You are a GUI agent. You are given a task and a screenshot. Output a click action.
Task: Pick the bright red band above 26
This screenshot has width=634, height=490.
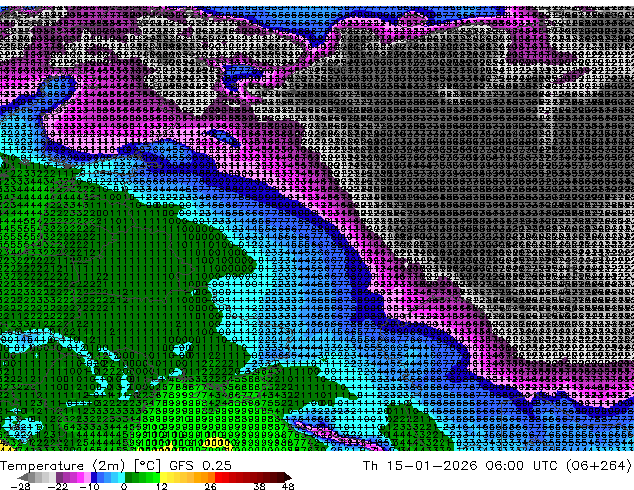point(218,477)
